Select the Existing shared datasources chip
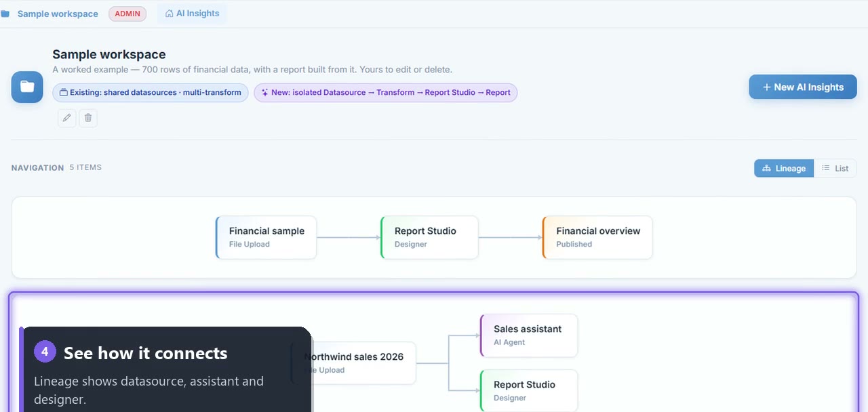The image size is (868, 412). [151, 93]
